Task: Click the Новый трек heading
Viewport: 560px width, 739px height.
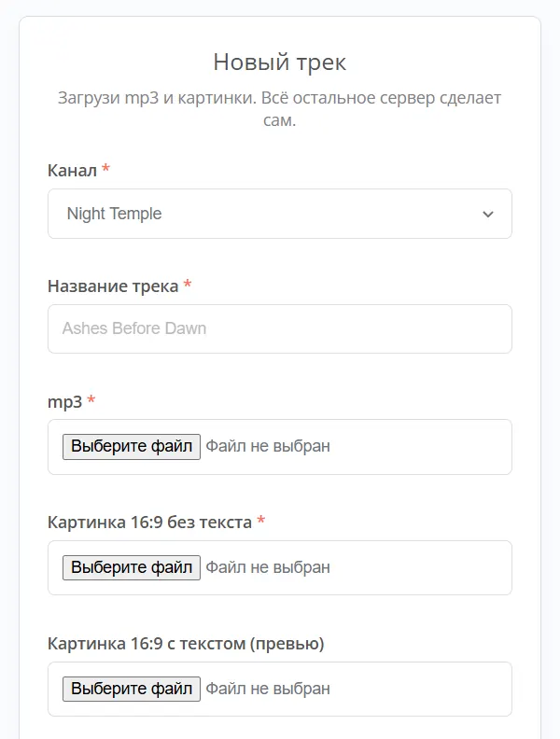Action: point(279,63)
